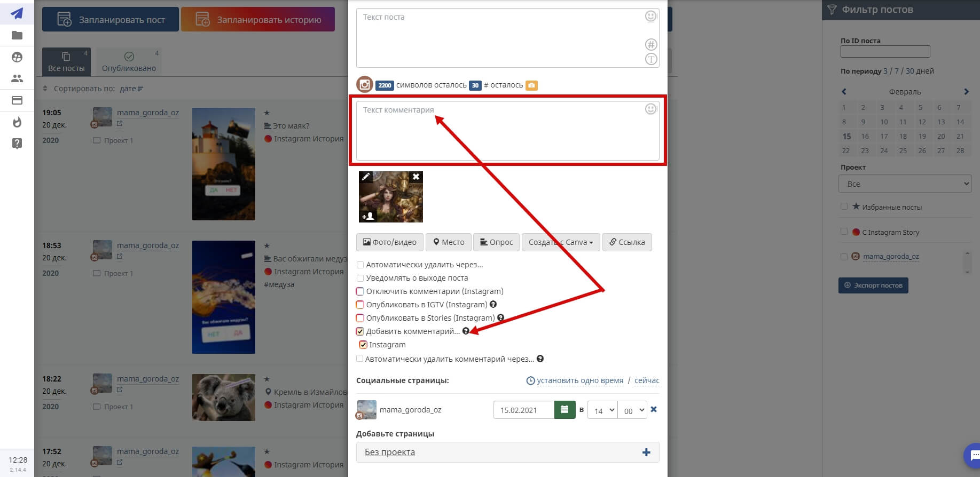The image size is (980, 477).
Task: Click сейчас link
Action: click(x=647, y=380)
